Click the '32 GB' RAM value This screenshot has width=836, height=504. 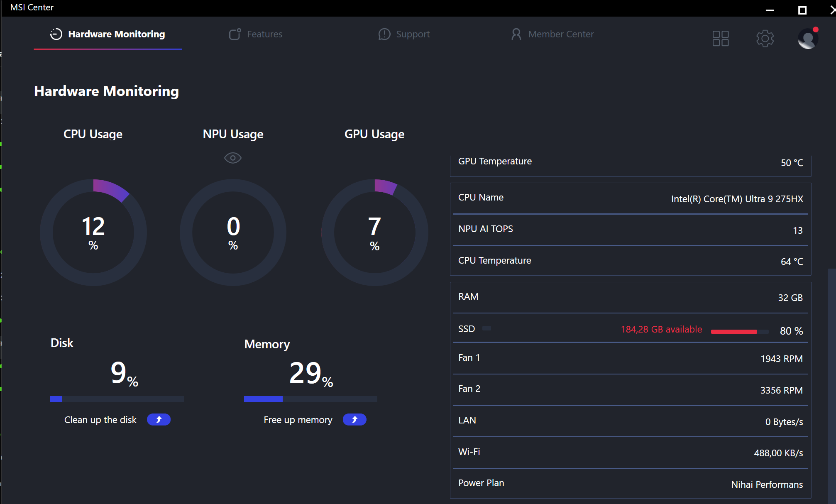[x=790, y=298]
